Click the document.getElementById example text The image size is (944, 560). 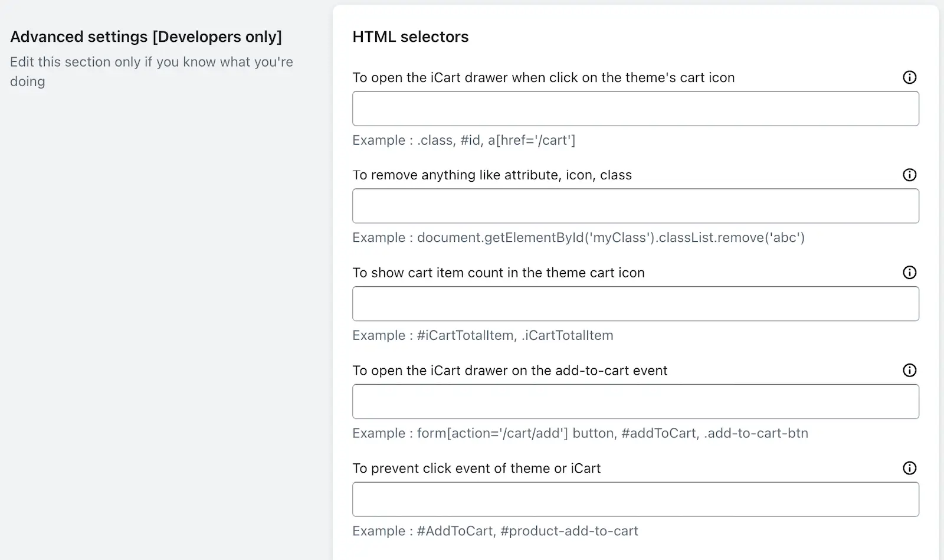[611, 238]
